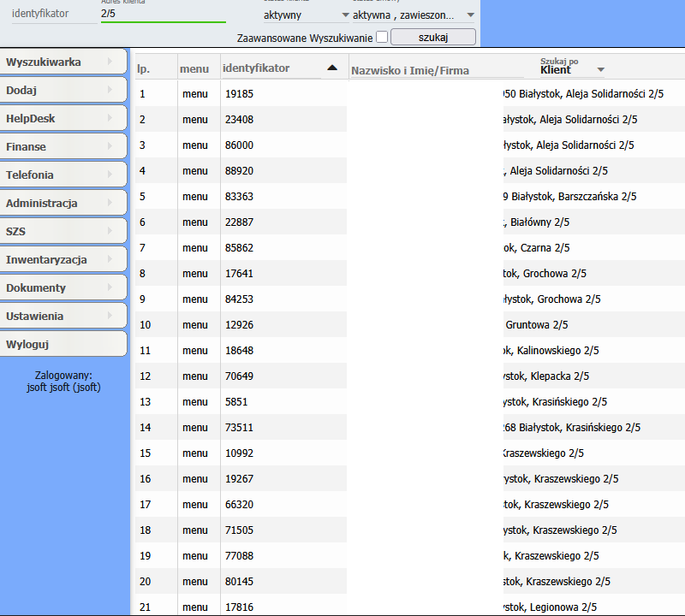
Task: Enable the Zaawansowane Wyszukiwanie checkbox
Action: tap(382, 37)
